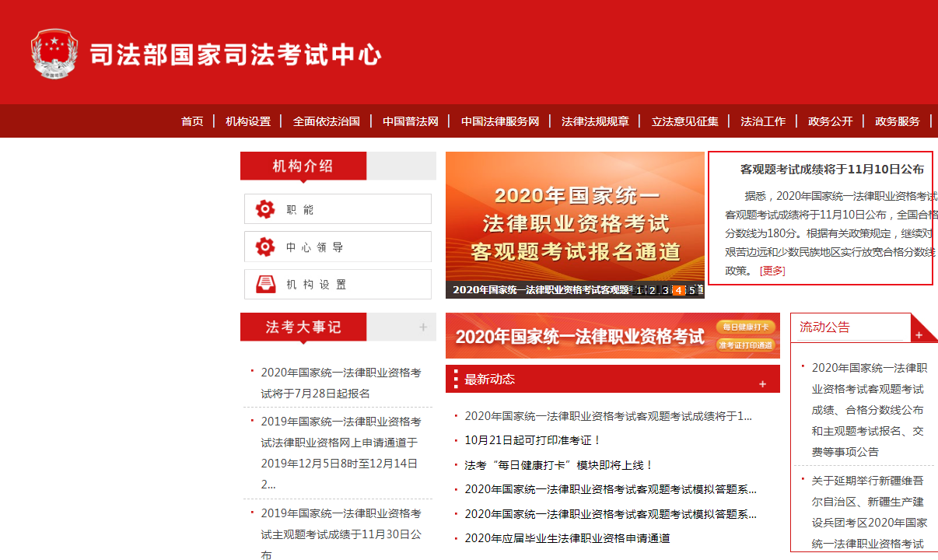Open 中国法律服务网 in navigation bar

click(499, 121)
